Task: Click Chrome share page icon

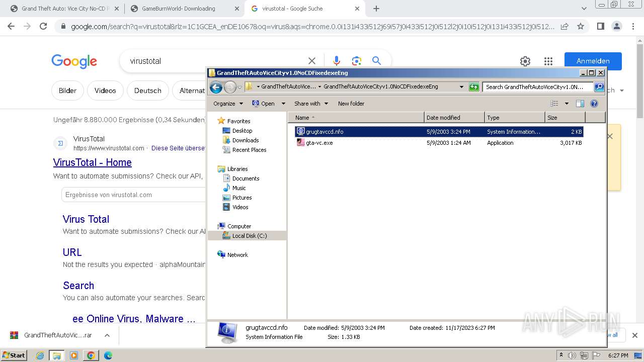Action: tap(565, 26)
